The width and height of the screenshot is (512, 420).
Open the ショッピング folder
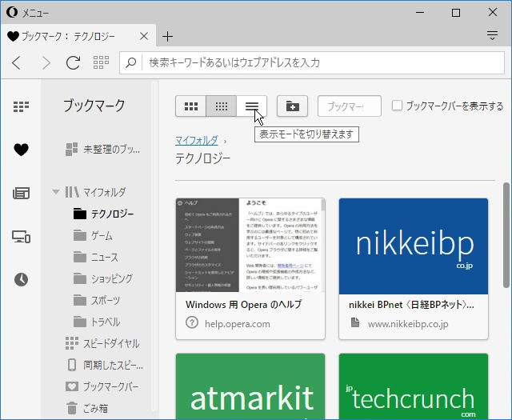point(103,278)
